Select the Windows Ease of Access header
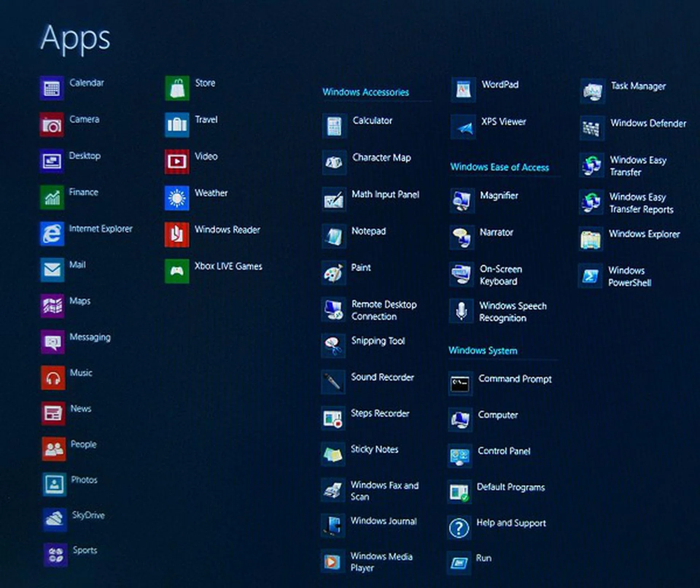The width and height of the screenshot is (700, 588). click(499, 167)
